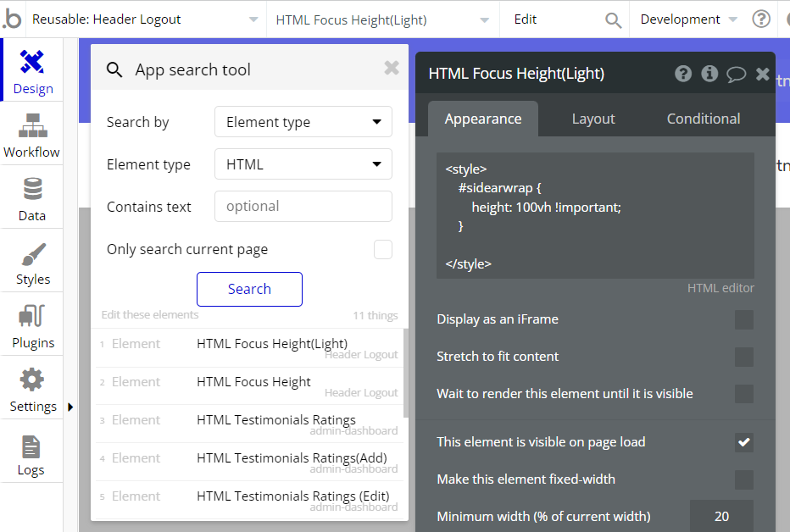The width and height of the screenshot is (790, 532).
Task: Open the Search by dropdown
Action: point(303,122)
